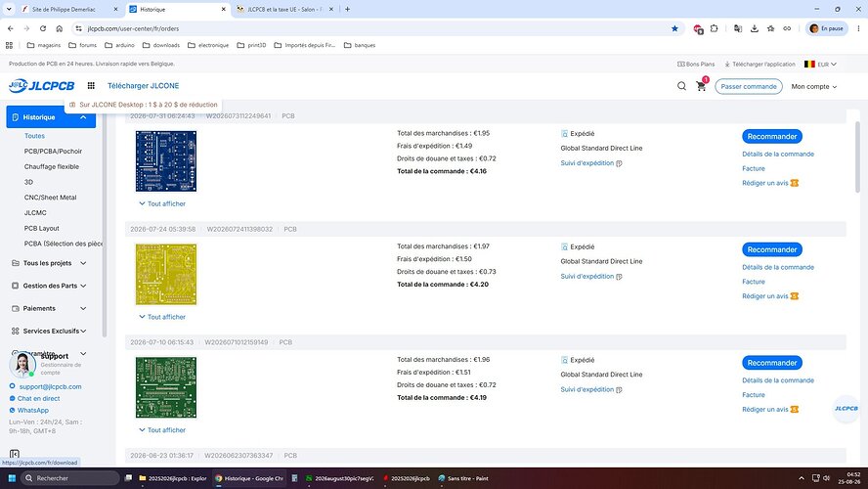Open the JLCPCB apps grid icon
The height and width of the screenshot is (489, 868).
click(x=91, y=86)
